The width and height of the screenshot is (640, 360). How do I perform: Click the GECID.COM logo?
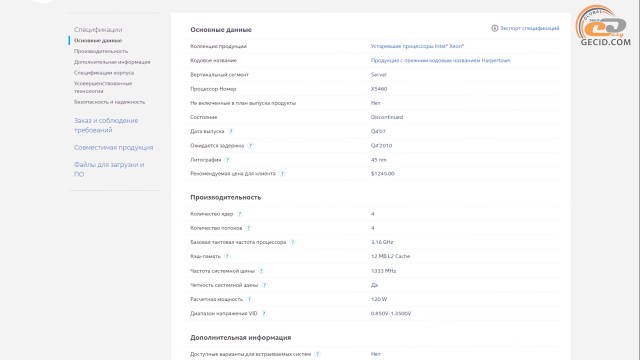(603, 25)
